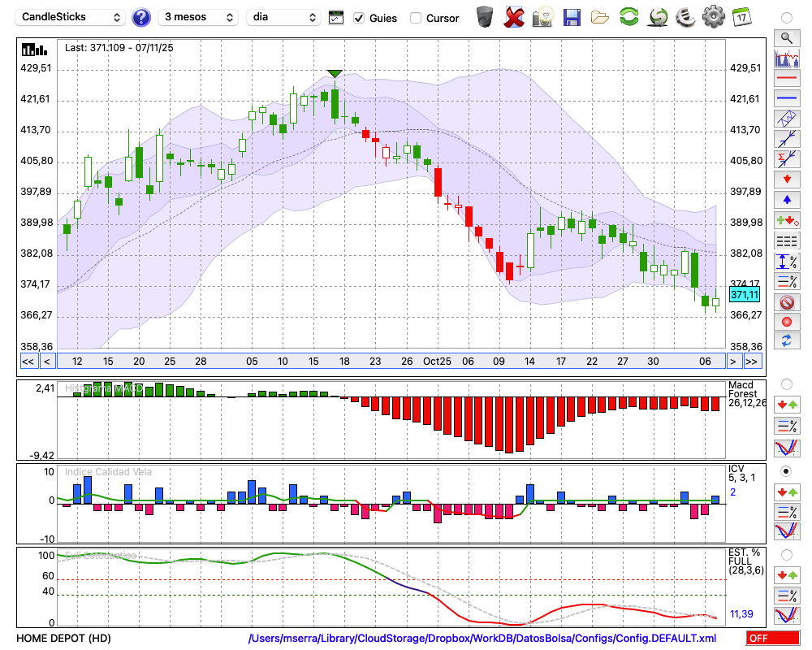Viewport: 812px width, 650px height.
Task: Click the blue floppy disk save icon
Action: coord(572,16)
